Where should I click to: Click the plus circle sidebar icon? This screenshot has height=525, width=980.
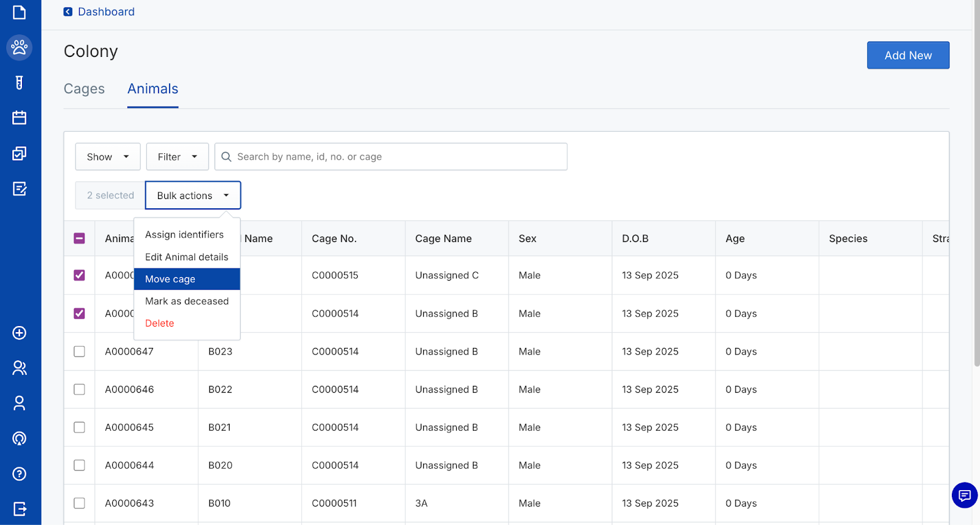[20, 333]
